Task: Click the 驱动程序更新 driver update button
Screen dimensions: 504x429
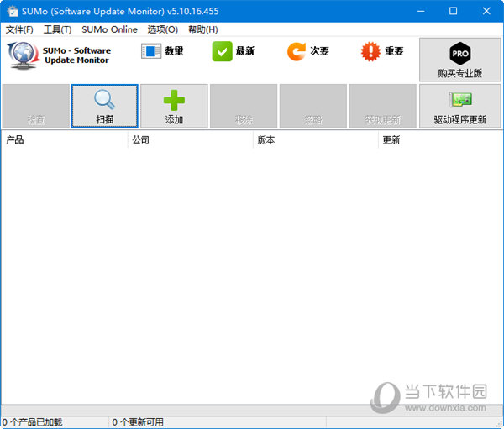Action: click(x=459, y=106)
